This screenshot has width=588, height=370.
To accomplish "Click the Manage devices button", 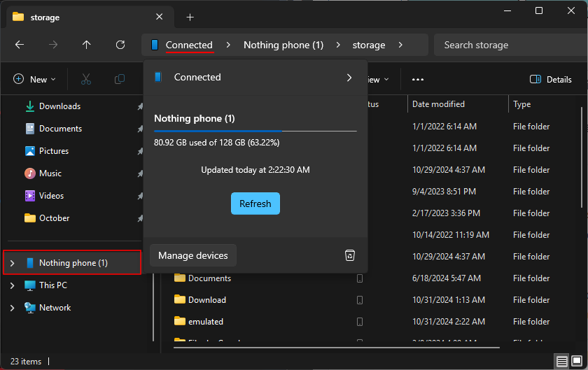I will [193, 256].
